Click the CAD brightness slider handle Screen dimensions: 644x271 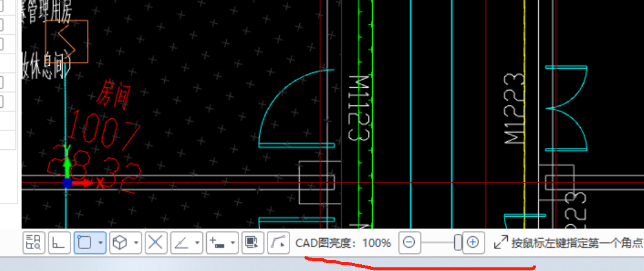[x=457, y=242]
